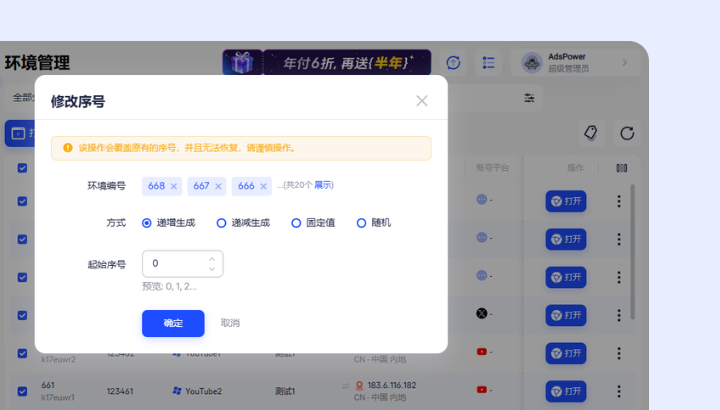Image resolution: width=720 pixels, height=410 pixels.
Task: Confirm with the 确定 button
Action: click(173, 323)
